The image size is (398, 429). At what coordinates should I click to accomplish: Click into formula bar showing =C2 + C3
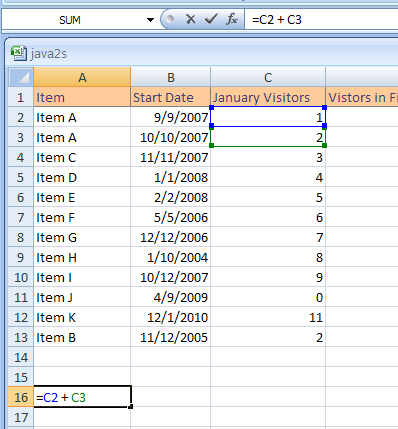point(321,20)
